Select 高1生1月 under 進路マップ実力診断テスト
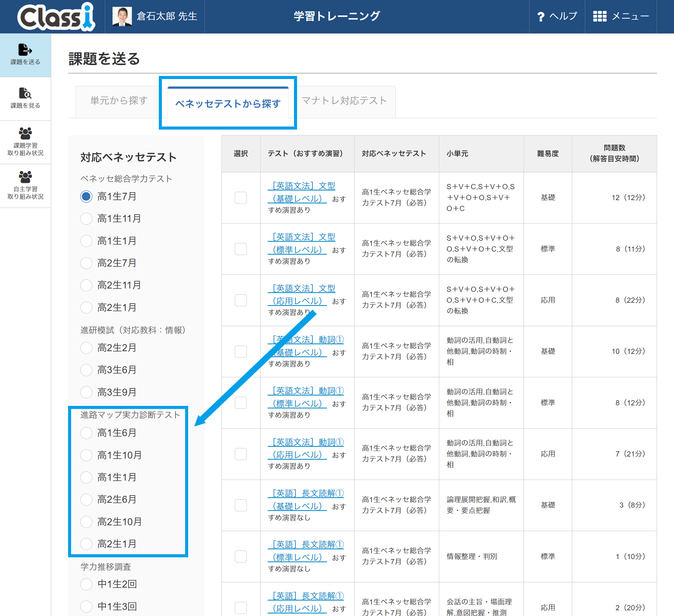 pos(86,477)
